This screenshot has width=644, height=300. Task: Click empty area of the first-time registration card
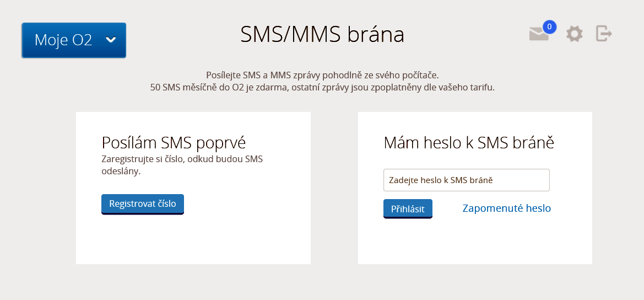pyautogui.click(x=193, y=243)
